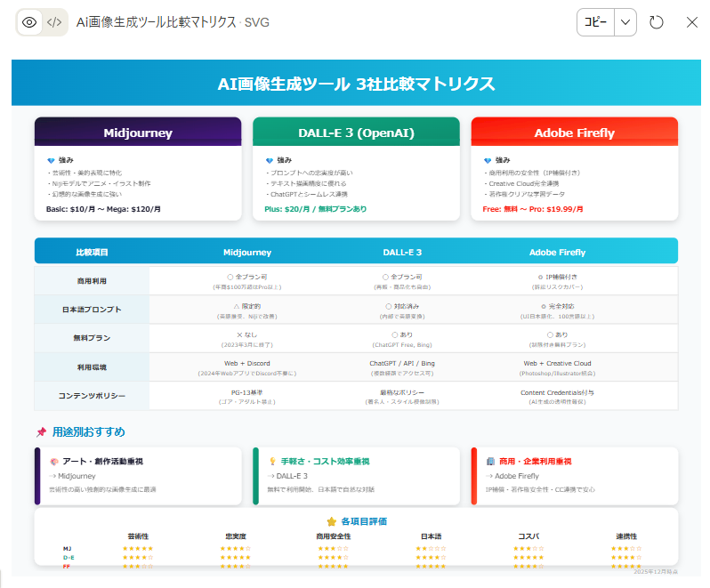This screenshot has width=710, height=588.
Task: Click the 無料プラン row label
Action: 92,338
